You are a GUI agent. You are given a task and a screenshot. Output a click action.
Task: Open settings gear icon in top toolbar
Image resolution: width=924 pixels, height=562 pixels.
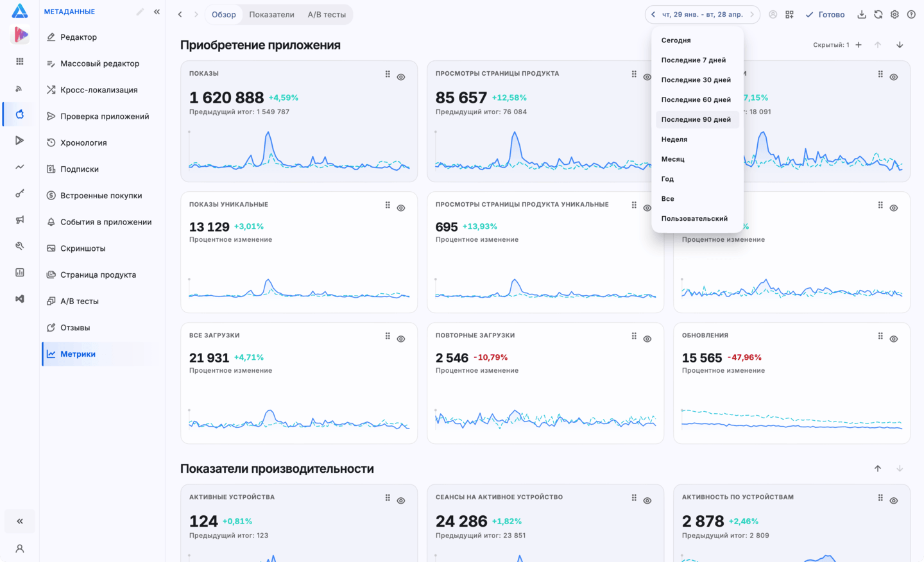click(x=894, y=14)
